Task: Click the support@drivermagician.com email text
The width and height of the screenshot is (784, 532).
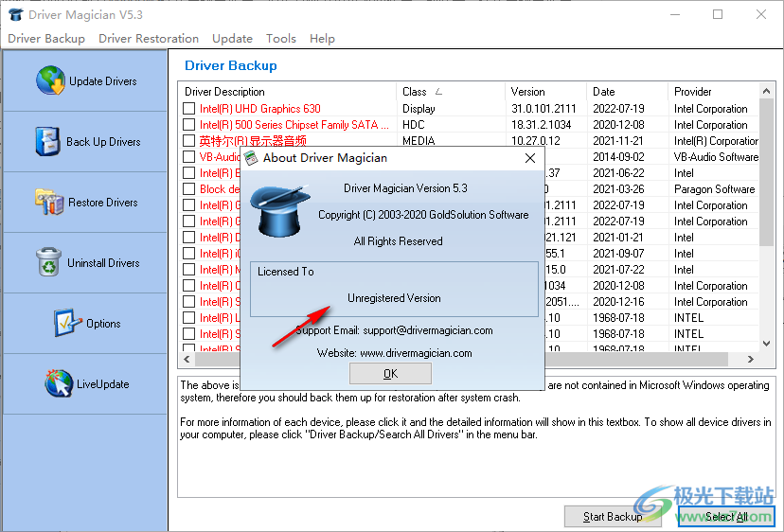Action: pyautogui.click(x=427, y=330)
